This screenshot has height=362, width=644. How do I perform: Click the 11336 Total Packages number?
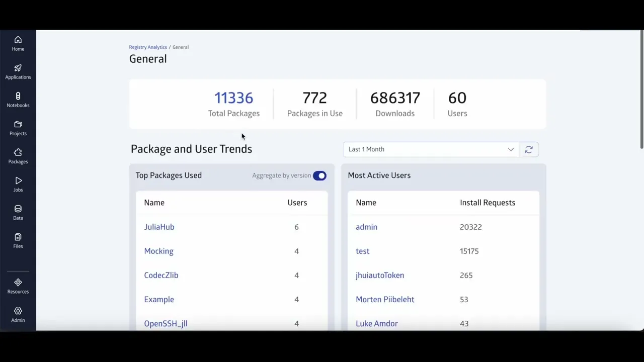(233, 98)
